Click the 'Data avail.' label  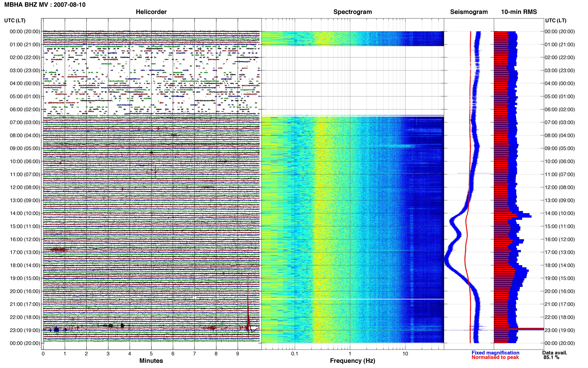555,353
